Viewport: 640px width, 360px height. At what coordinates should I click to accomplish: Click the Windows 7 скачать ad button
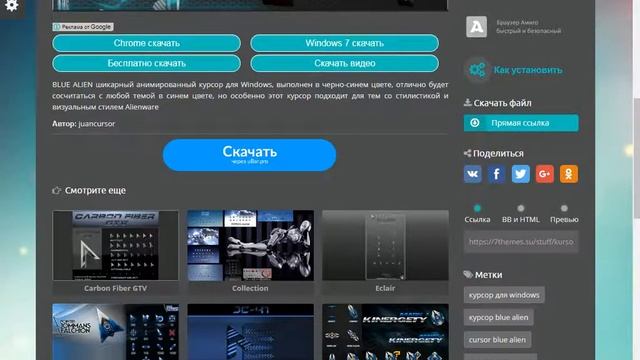point(344,43)
